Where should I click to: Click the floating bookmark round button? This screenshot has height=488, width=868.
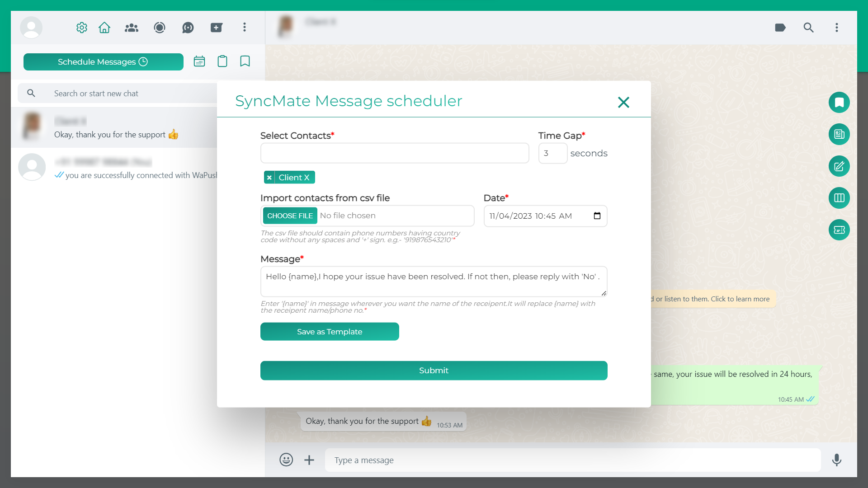(x=839, y=102)
